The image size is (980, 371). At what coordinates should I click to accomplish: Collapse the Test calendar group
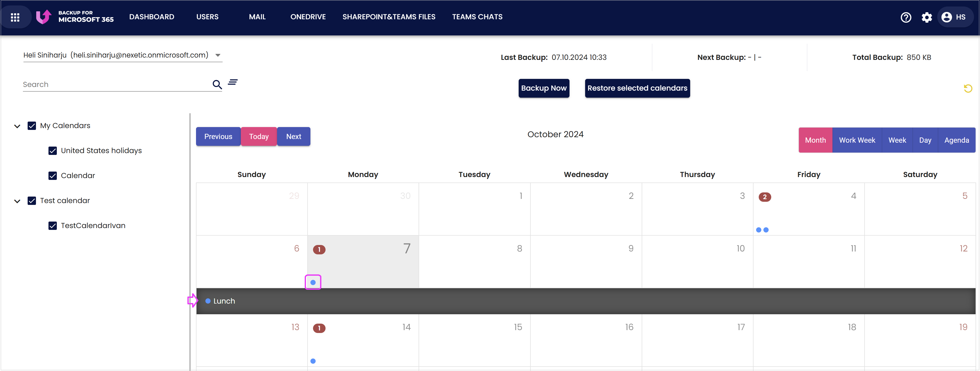[x=17, y=201]
